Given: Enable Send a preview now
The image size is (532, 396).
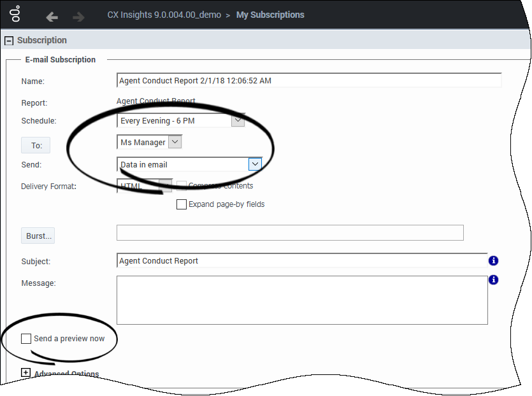Looking at the screenshot, I should click(x=25, y=339).
